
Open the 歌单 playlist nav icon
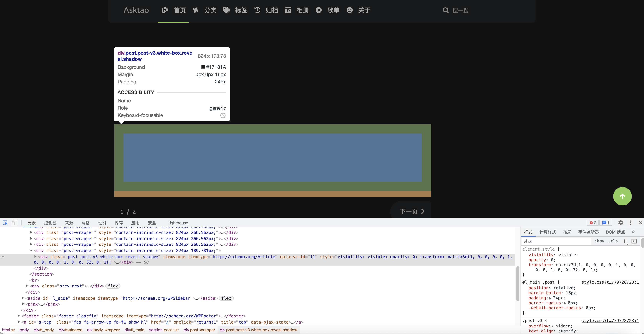319,10
